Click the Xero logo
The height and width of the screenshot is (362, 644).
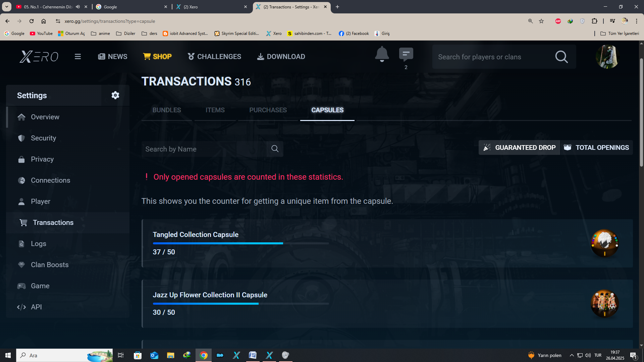pyautogui.click(x=39, y=57)
